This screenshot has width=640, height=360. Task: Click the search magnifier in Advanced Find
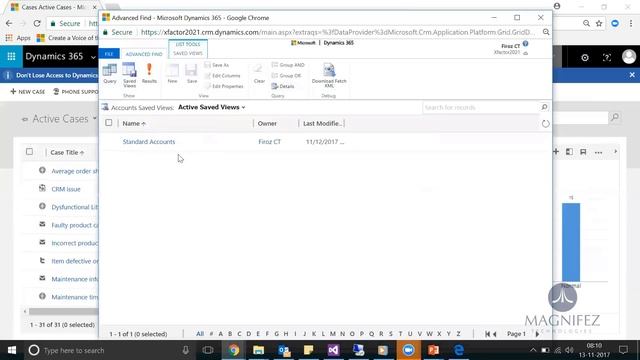(544, 107)
